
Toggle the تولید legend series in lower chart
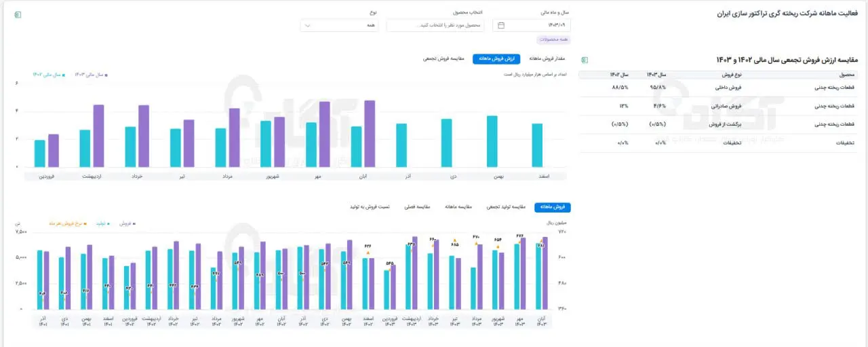(x=102, y=223)
